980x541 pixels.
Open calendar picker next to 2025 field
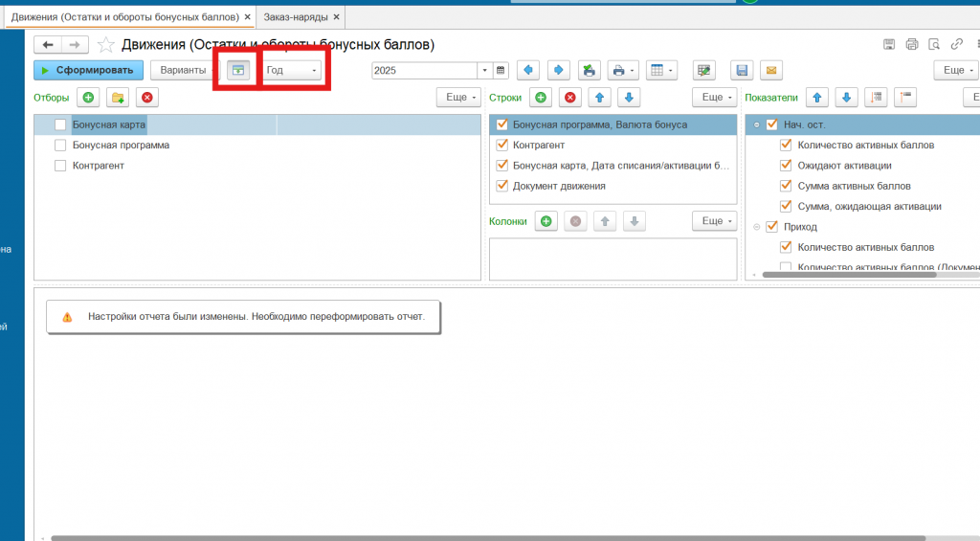coord(501,70)
